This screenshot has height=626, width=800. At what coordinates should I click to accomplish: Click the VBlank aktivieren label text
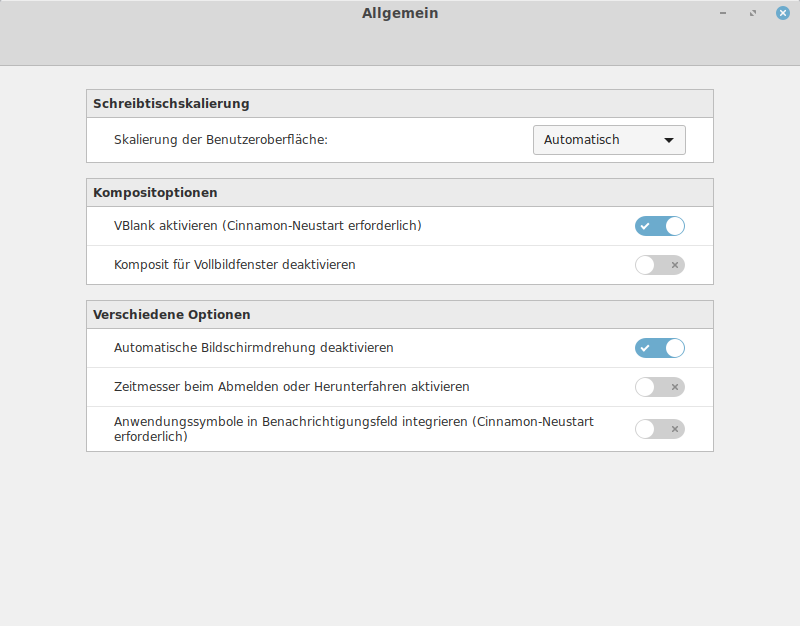267,226
